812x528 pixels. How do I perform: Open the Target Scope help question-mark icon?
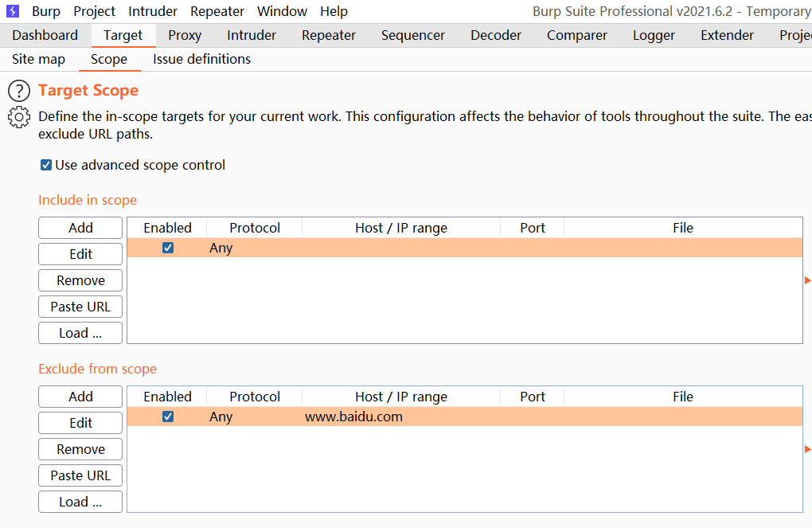click(x=19, y=91)
